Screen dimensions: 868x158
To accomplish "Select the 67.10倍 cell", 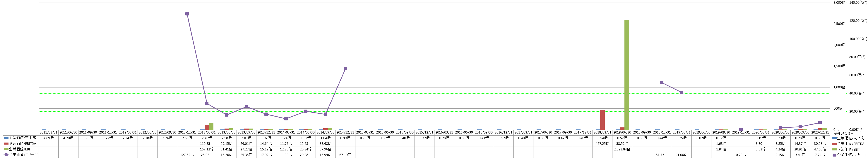I will pyautogui.click(x=345, y=155).
